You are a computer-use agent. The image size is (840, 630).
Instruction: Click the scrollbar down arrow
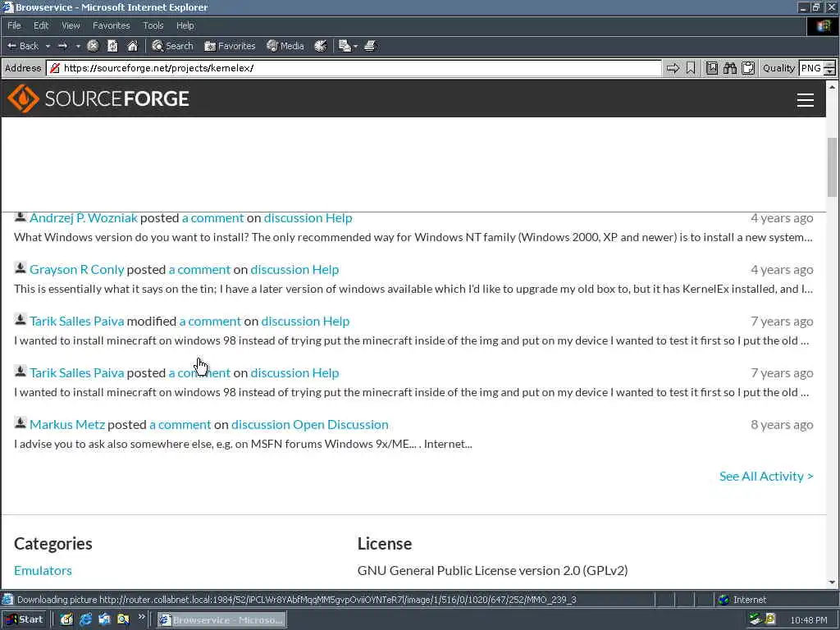click(832, 582)
